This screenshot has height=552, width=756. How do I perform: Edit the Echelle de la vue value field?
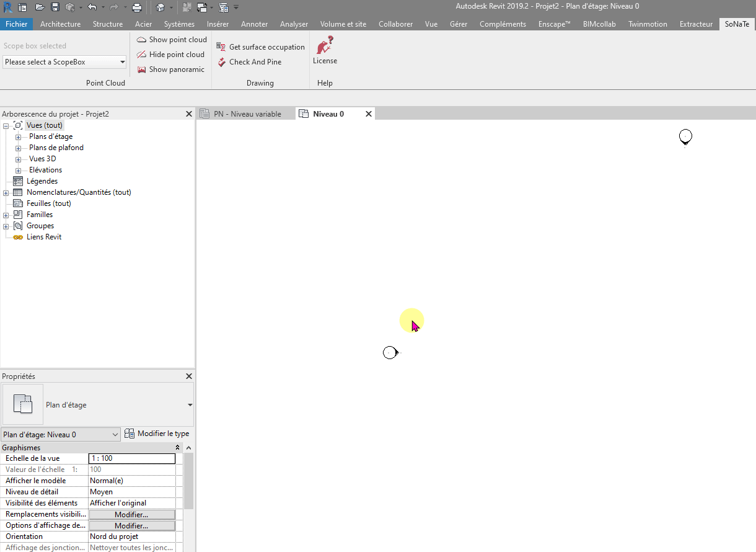click(x=131, y=458)
